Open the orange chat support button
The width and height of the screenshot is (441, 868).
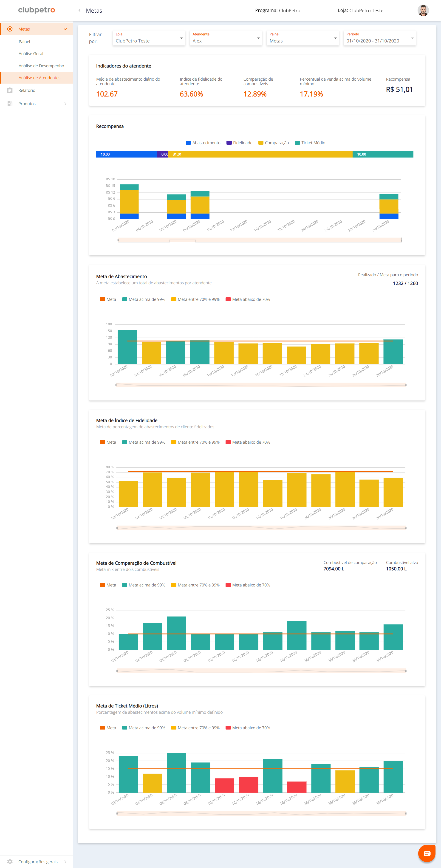tap(427, 853)
